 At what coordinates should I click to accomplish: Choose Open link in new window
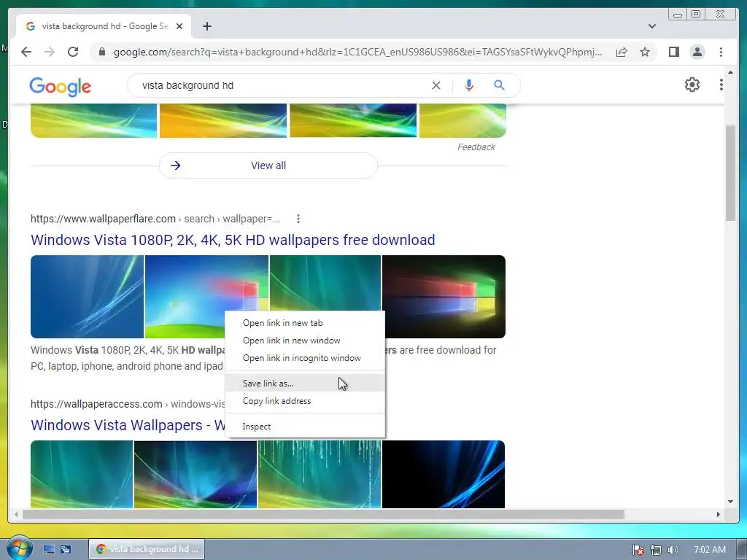click(305, 341)
